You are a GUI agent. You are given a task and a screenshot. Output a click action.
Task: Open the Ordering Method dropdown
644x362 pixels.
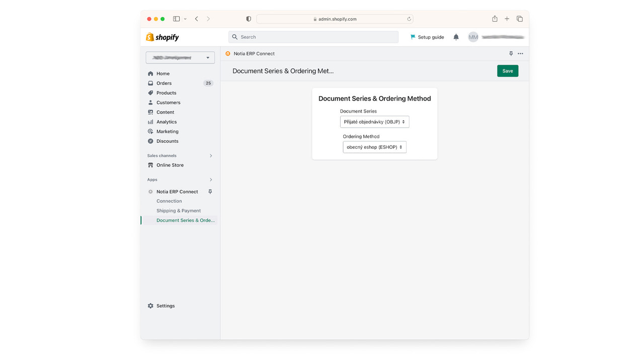coord(374,147)
